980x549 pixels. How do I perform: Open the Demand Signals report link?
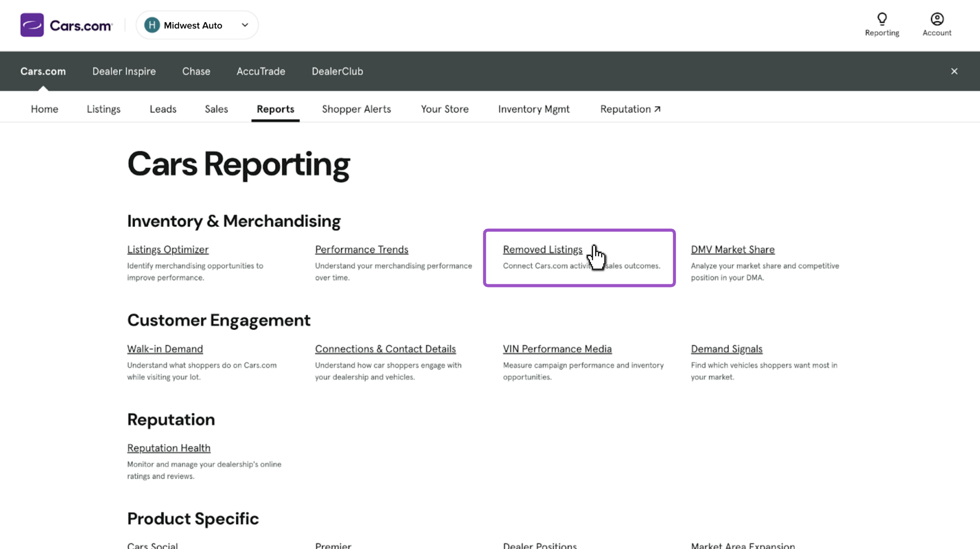point(727,349)
